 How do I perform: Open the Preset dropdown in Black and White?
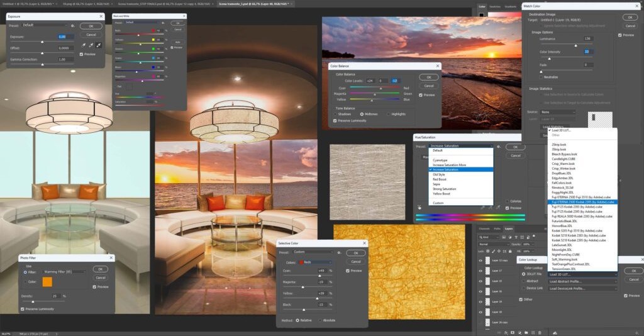point(142,23)
